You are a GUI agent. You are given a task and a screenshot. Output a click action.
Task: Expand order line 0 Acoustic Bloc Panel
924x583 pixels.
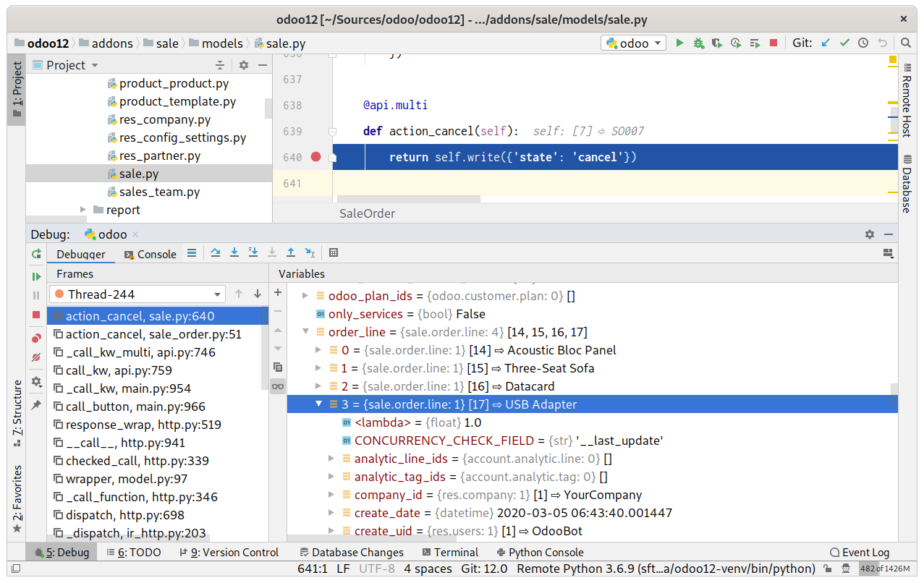(x=318, y=350)
